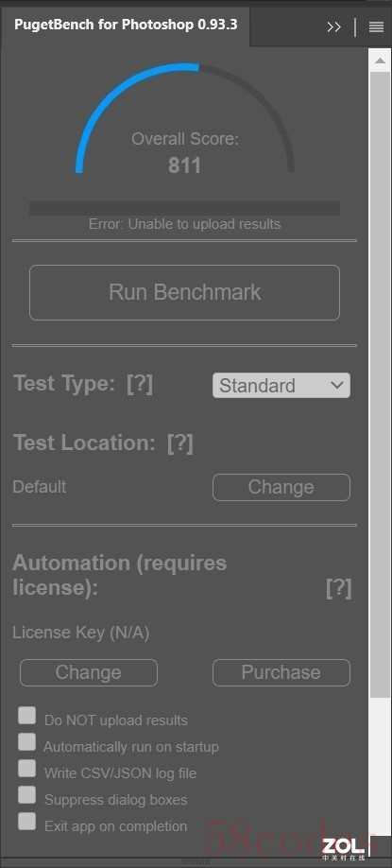
Task: Tick Exit app on completion
Action: pyautogui.click(x=26, y=822)
